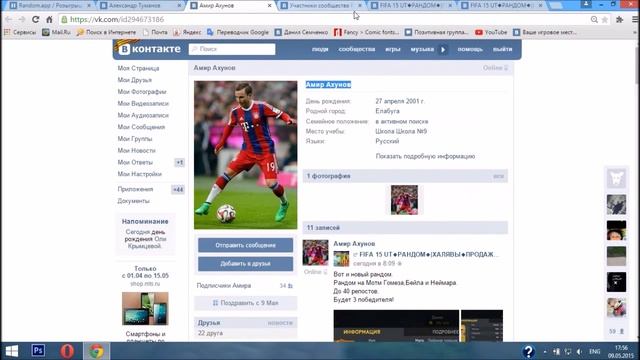This screenshot has height=360, width=640.
Task: Click the browser back arrow
Action: (x=9, y=20)
